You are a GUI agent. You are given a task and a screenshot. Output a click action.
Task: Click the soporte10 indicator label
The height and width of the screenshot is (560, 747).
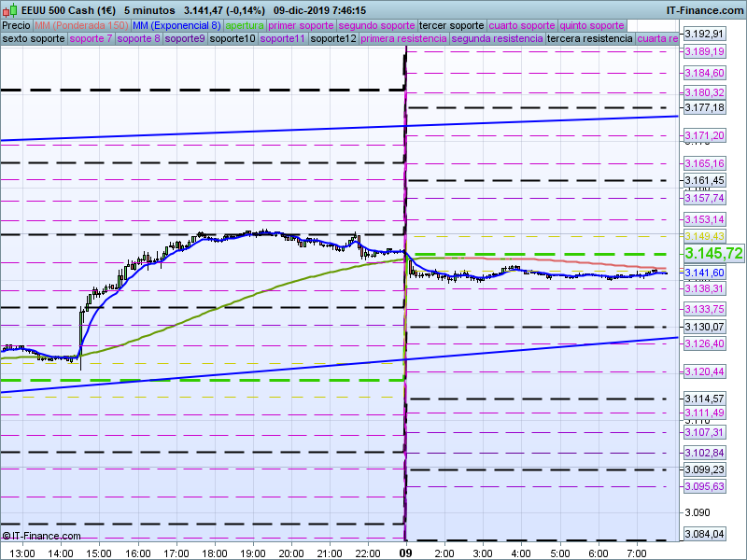tap(233, 39)
